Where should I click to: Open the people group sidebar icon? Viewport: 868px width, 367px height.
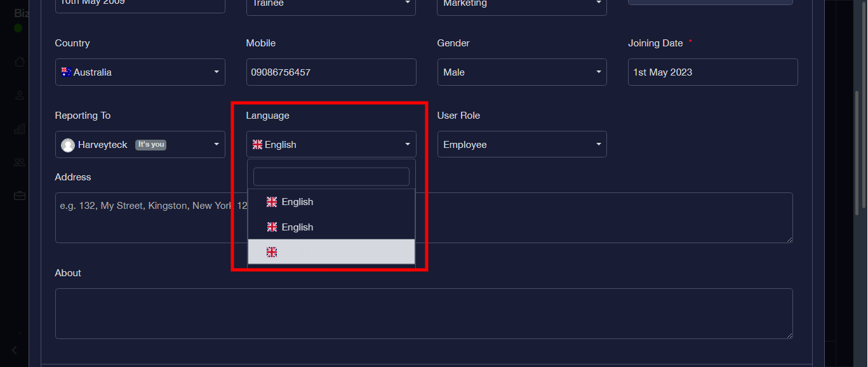[x=20, y=163]
